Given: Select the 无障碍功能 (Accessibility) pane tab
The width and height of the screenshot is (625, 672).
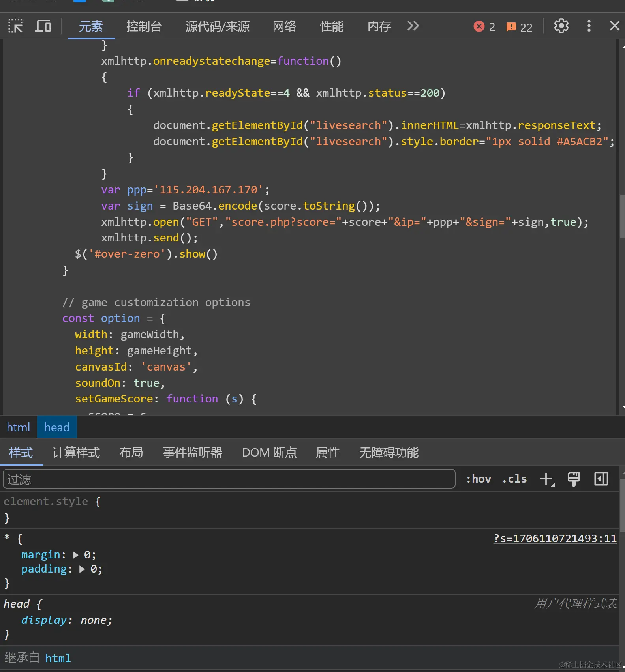Looking at the screenshot, I should tap(389, 453).
